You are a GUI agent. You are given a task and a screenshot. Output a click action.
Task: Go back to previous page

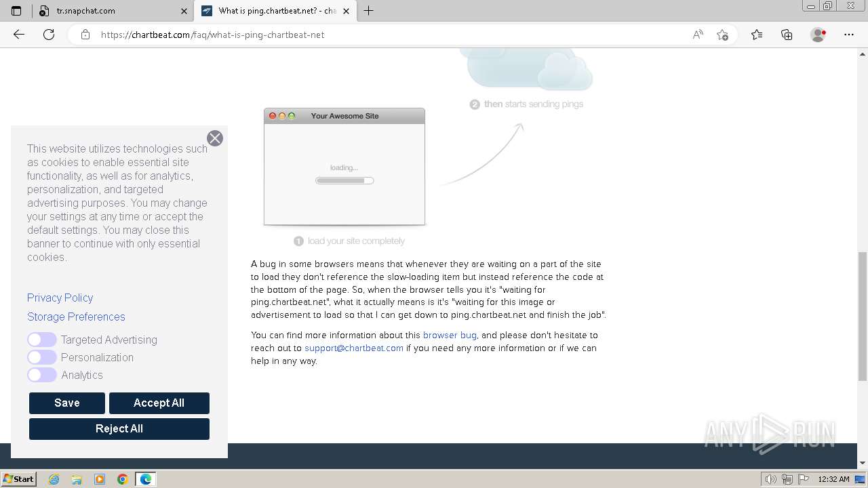(x=19, y=35)
